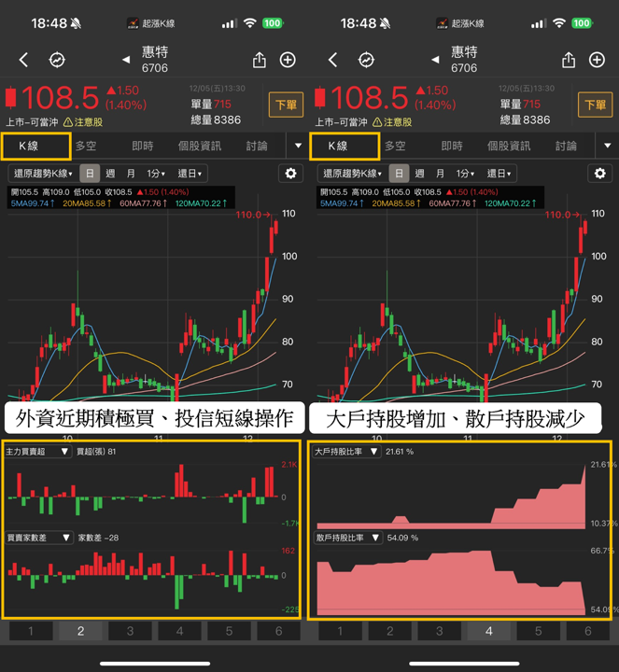
Task: Switch to indicator preset 5, left screen
Action: 230,631
